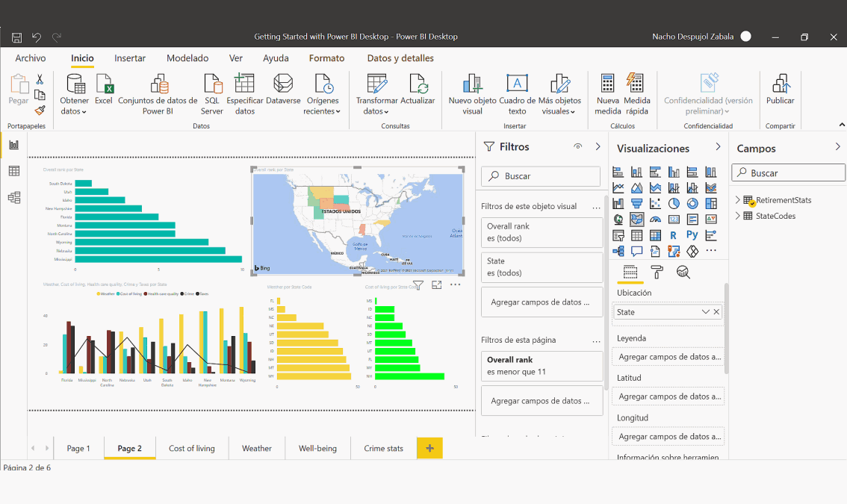Image resolution: width=847 pixels, height=504 pixels.
Task: Select the Python visual icon
Action: (x=692, y=235)
